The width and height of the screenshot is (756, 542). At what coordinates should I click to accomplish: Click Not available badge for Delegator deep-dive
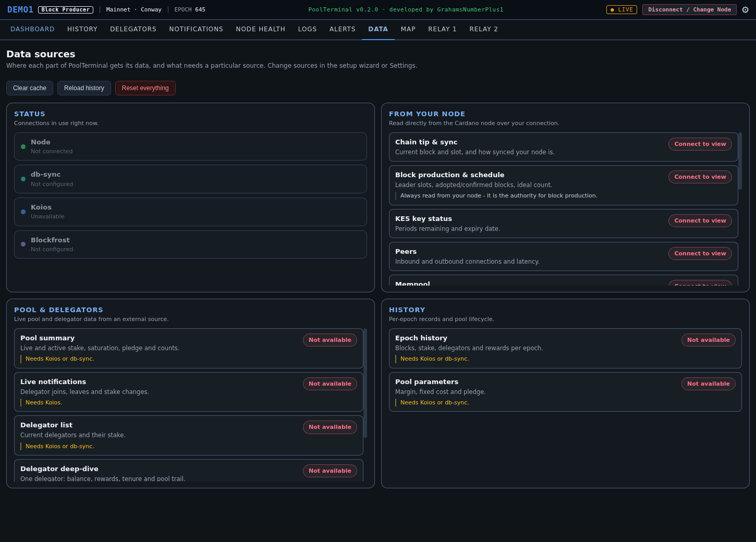(330, 471)
